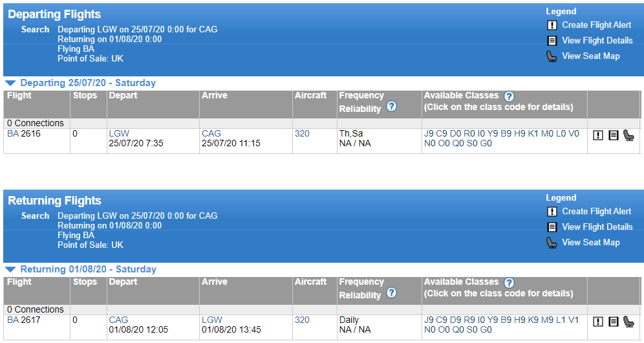Select class code J9 on departing flight
Viewport: 644px width, 343px height.
pyautogui.click(x=429, y=133)
